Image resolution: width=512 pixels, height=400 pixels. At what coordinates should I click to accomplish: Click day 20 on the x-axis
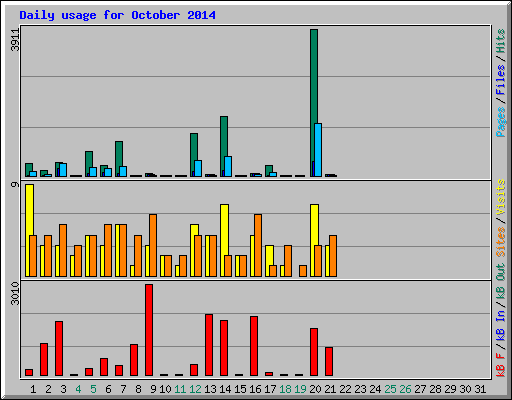point(315,389)
